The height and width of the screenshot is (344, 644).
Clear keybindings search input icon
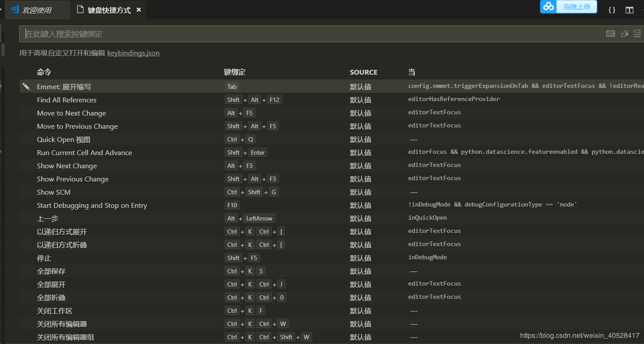point(637,34)
